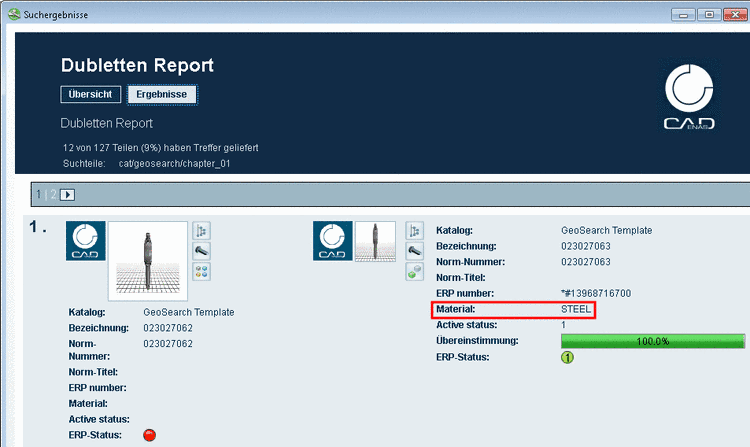
Task: Click '12 von 127 Teilen' summary text
Action: tap(160, 148)
